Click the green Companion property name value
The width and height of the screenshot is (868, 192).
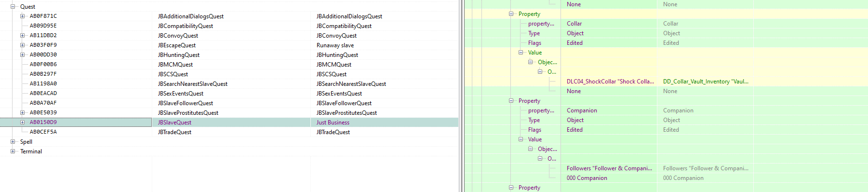point(582,110)
